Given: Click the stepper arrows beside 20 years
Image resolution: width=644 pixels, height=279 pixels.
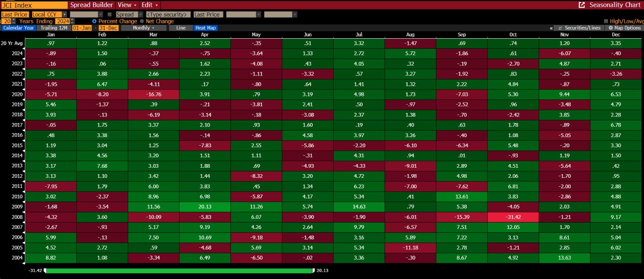Looking at the screenshot, I should pos(14,21).
